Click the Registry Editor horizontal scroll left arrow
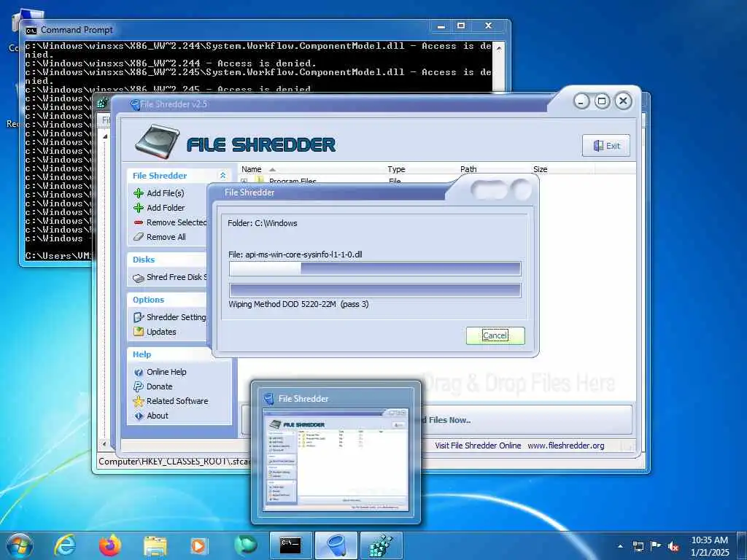Viewport: 747px width, 560px height. tap(105, 444)
